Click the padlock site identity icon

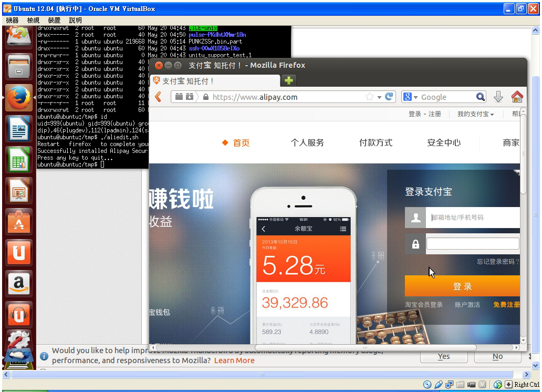tap(206, 97)
